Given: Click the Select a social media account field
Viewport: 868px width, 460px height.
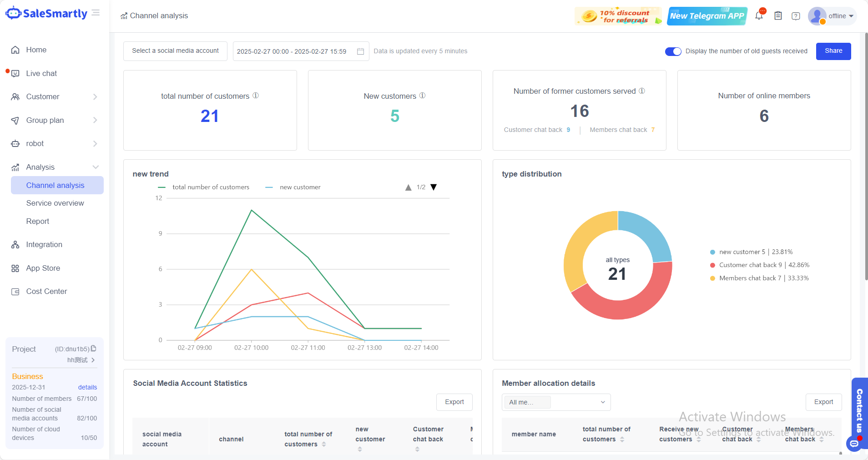Looking at the screenshot, I should [175, 51].
